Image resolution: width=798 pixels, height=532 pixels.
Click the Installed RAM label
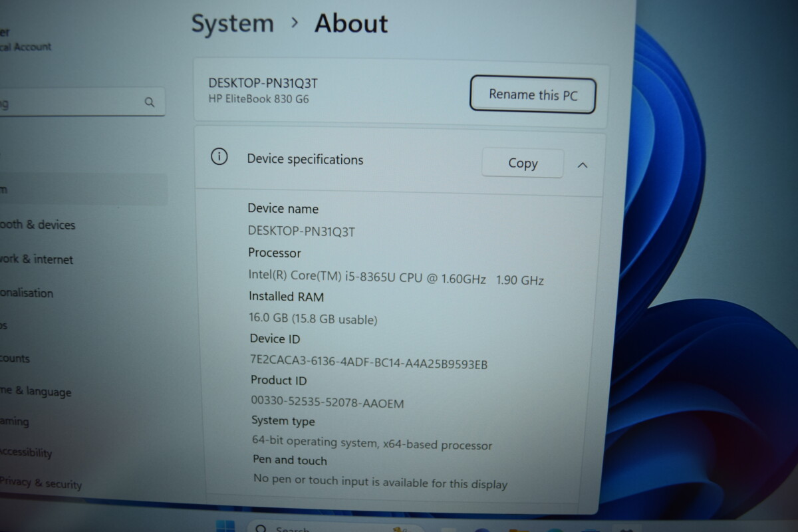pyautogui.click(x=287, y=297)
